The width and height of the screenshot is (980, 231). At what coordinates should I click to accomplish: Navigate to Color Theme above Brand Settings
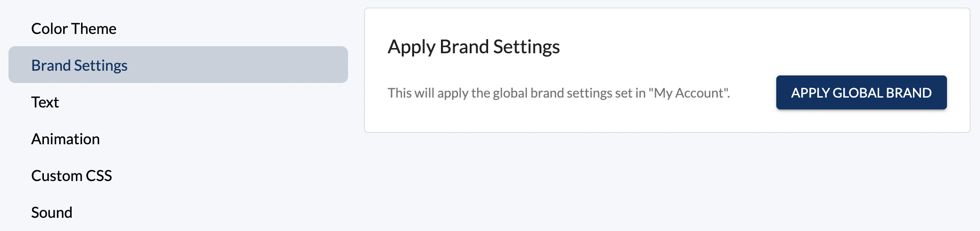pos(74,29)
